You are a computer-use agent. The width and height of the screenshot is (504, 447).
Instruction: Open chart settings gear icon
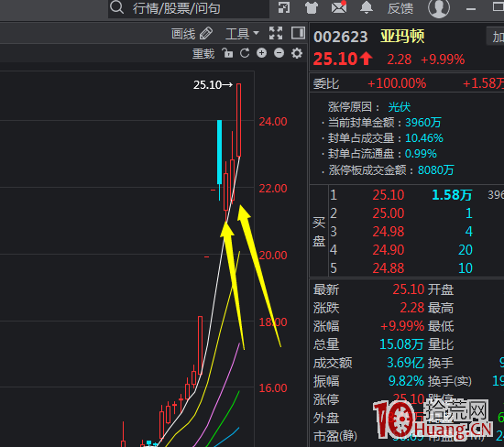pos(297,53)
